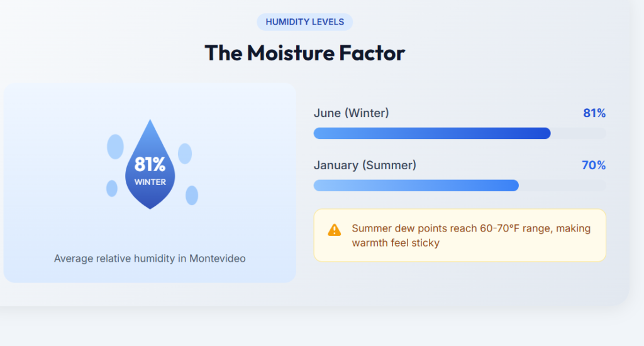Image resolution: width=644 pixels, height=346 pixels.
Task: Click the small droplet upper-right of the big drop
Action: point(185,153)
